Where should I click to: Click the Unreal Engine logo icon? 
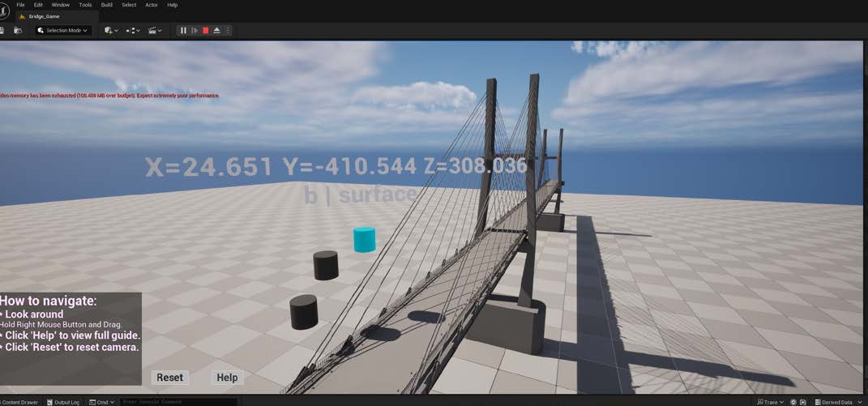[x=3, y=11]
